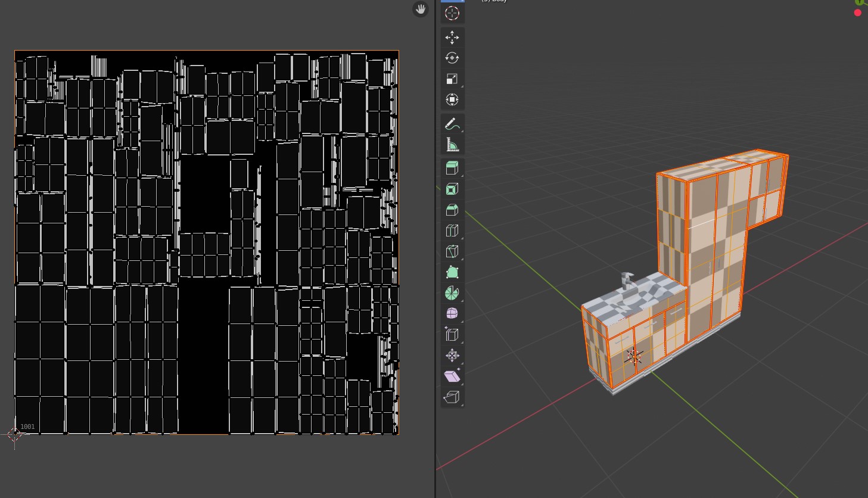
Task: Select the Rotate tool
Action: (452, 58)
